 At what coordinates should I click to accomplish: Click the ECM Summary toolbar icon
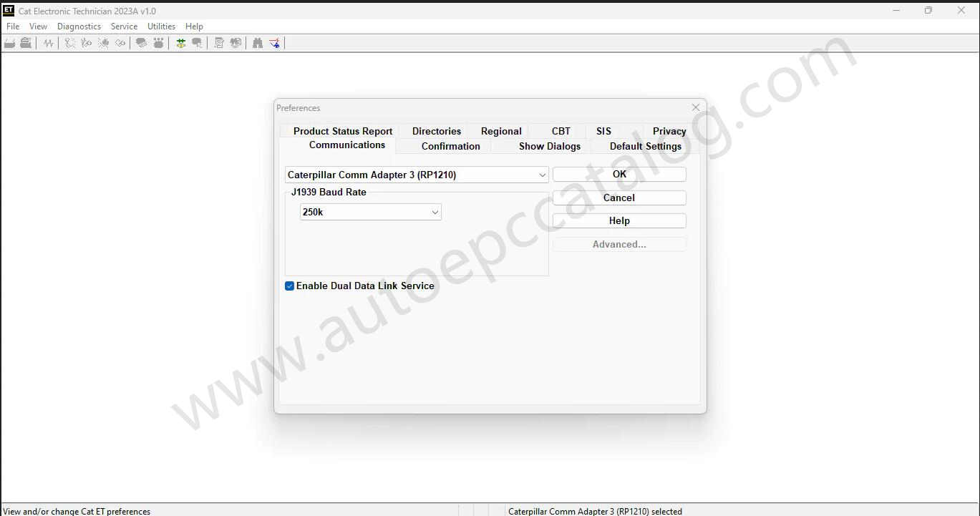coord(142,43)
